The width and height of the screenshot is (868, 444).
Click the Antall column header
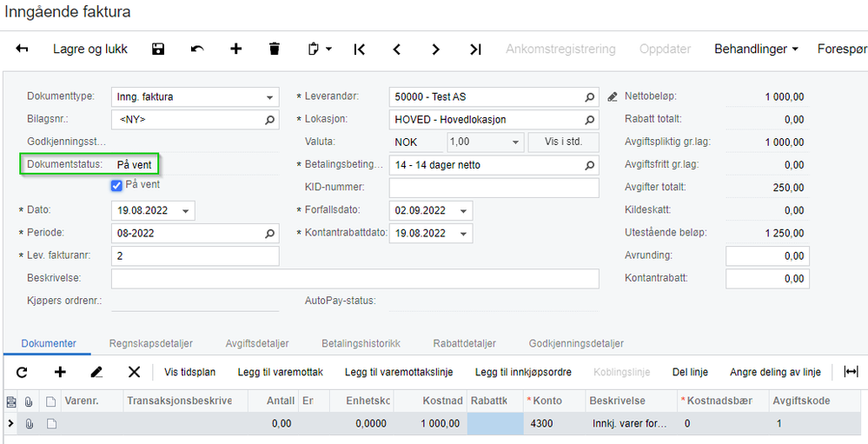pos(274,401)
